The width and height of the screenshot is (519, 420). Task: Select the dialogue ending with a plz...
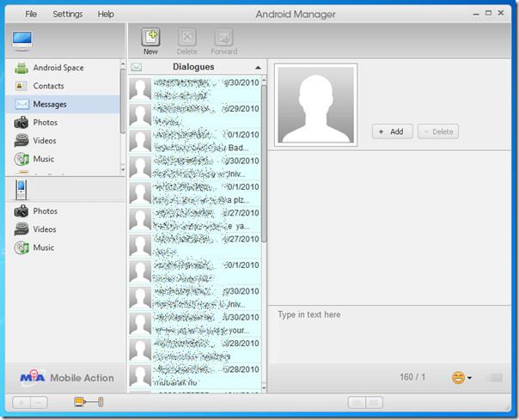pyautogui.click(x=194, y=193)
